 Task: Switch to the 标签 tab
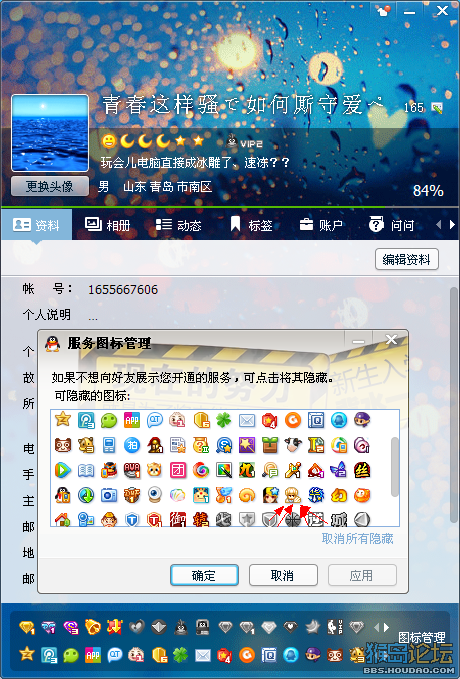(250, 225)
